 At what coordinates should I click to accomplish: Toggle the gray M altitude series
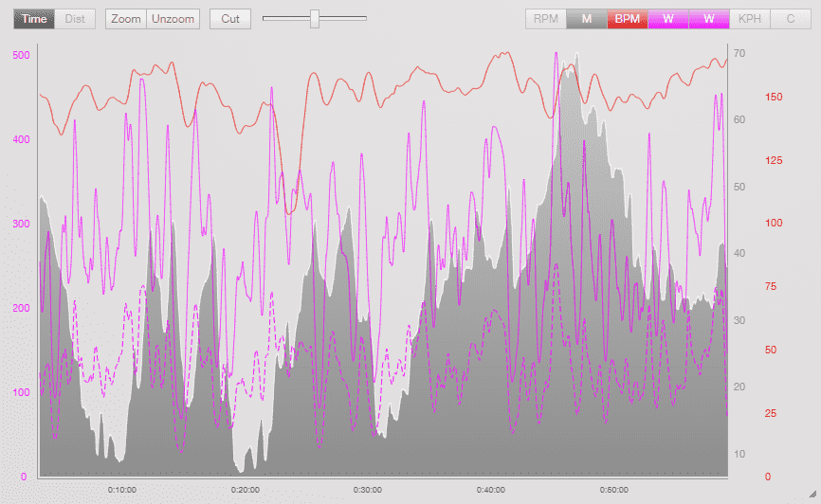[587, 19]
